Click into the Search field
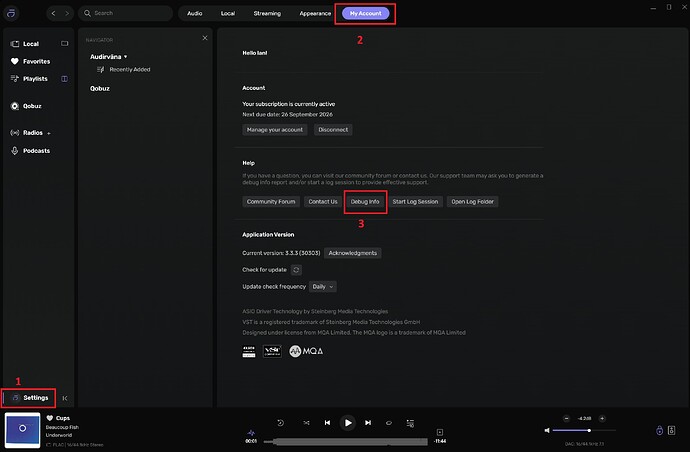690x452 pixels. coord(125,13)
